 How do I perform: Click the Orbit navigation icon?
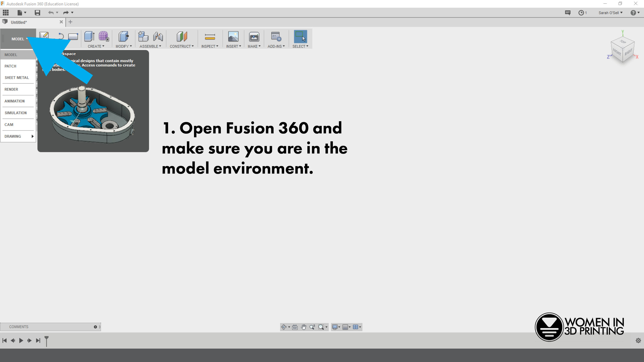[284, 327]
